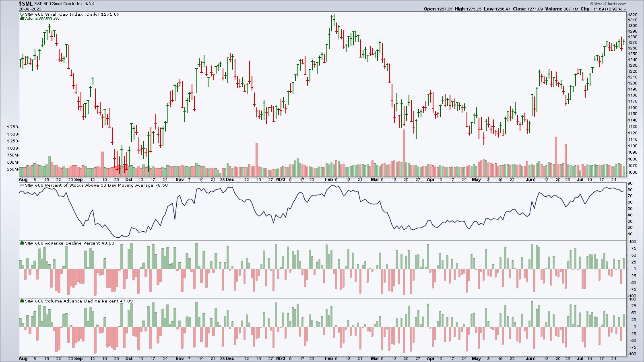The image size is (644, 362).
Task: Click the 250M volume scale label
Action: 13,169
